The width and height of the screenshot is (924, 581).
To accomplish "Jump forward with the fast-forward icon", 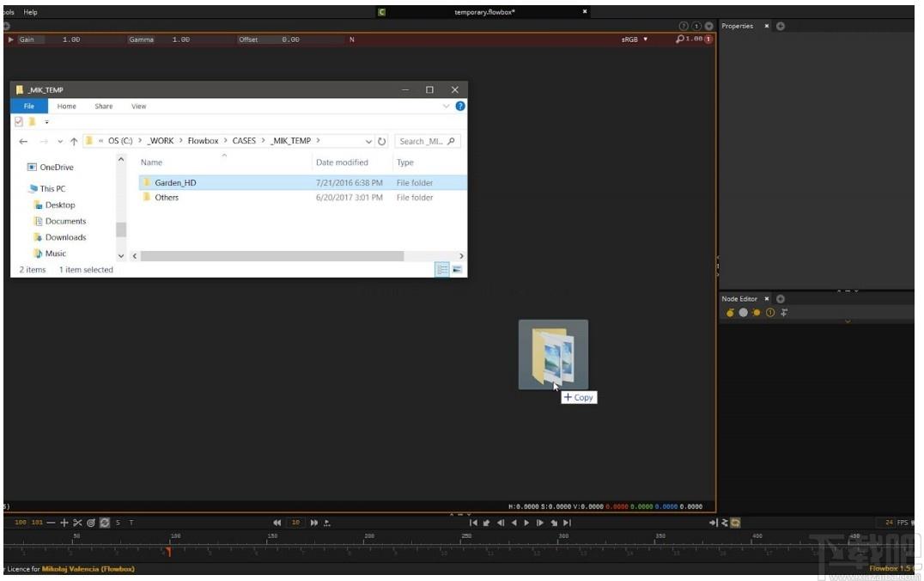I will pos(313,523).
